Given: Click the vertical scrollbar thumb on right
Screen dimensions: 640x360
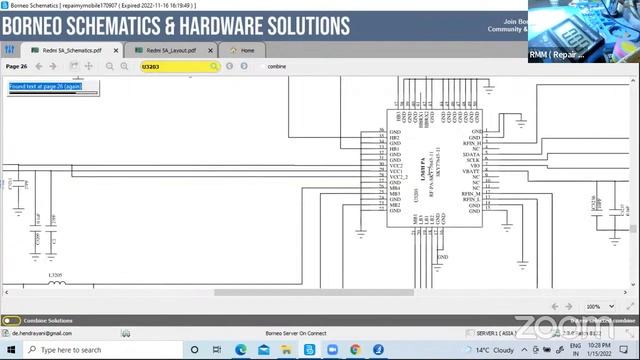Looking at the screenshot, I should (633, 229).
